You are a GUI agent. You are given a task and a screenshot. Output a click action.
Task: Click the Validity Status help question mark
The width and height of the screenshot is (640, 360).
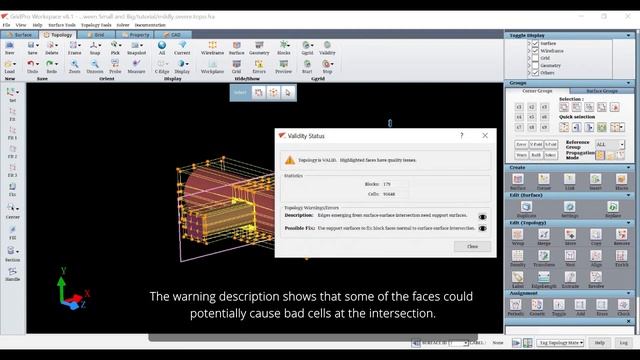click(x=462, y=136)
